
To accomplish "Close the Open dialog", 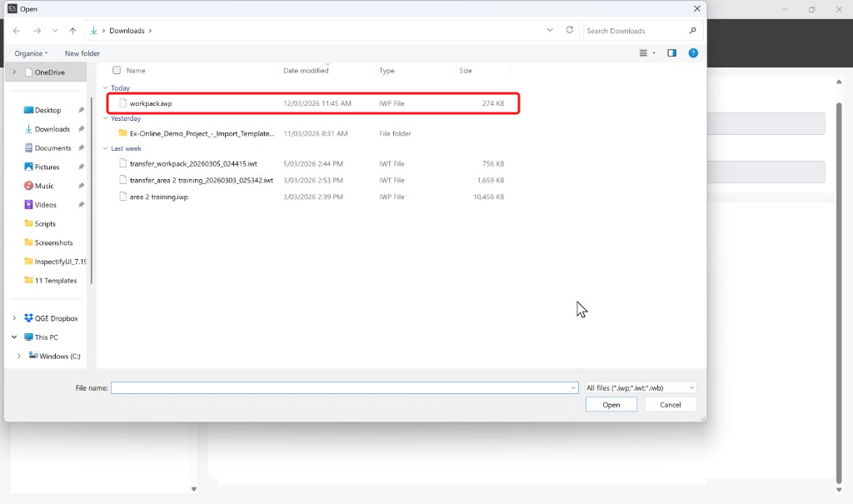I will click(697, 8).
